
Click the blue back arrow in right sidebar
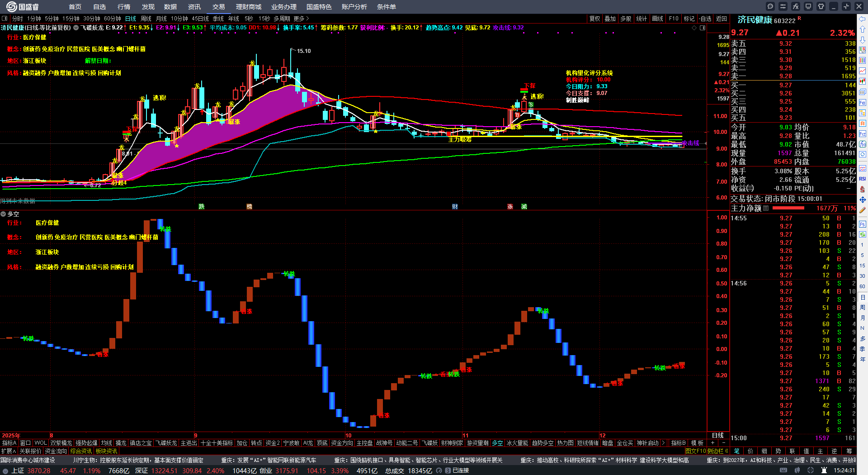point(863,19)
